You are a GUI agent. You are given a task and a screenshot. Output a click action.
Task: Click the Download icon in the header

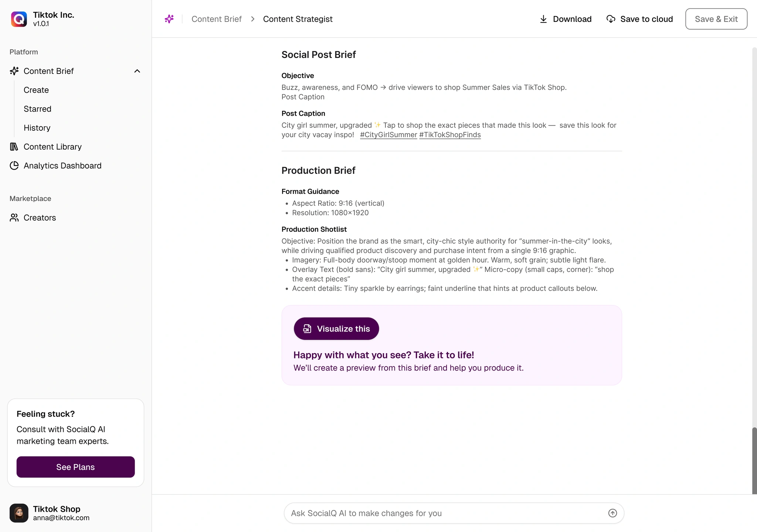pos(543,19)
